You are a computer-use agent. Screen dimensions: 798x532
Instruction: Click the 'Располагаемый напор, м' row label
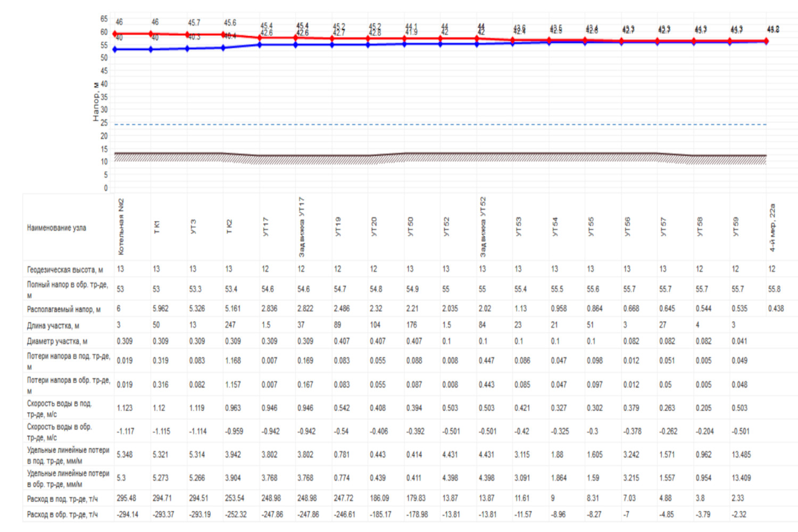64,309
